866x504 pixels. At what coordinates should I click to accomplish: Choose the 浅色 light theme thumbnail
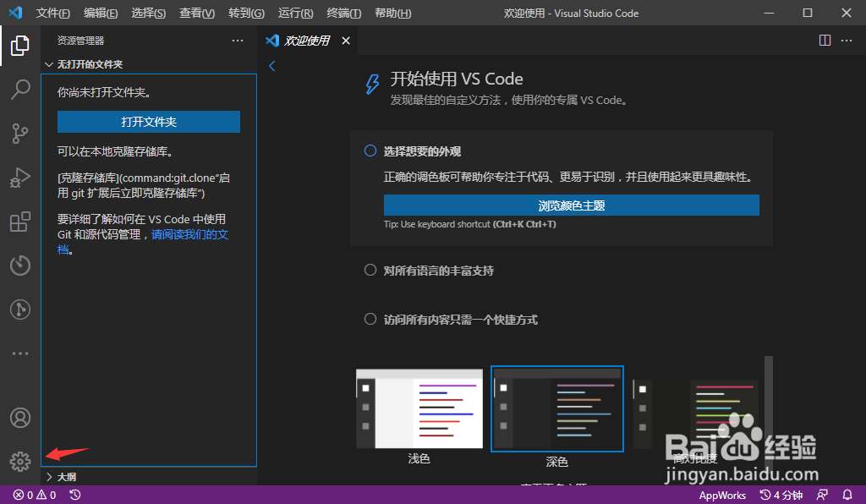[419, 408]
